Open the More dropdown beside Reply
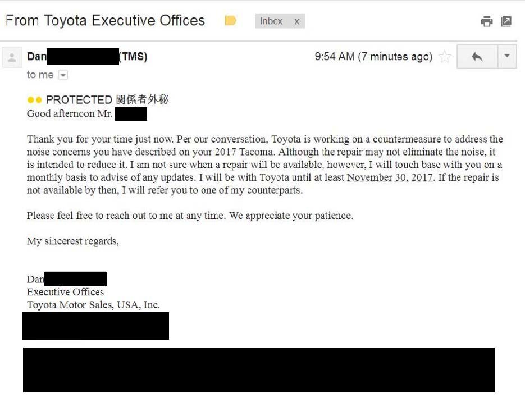The height and width of the screenshot is (420, 525). (507, 56)
